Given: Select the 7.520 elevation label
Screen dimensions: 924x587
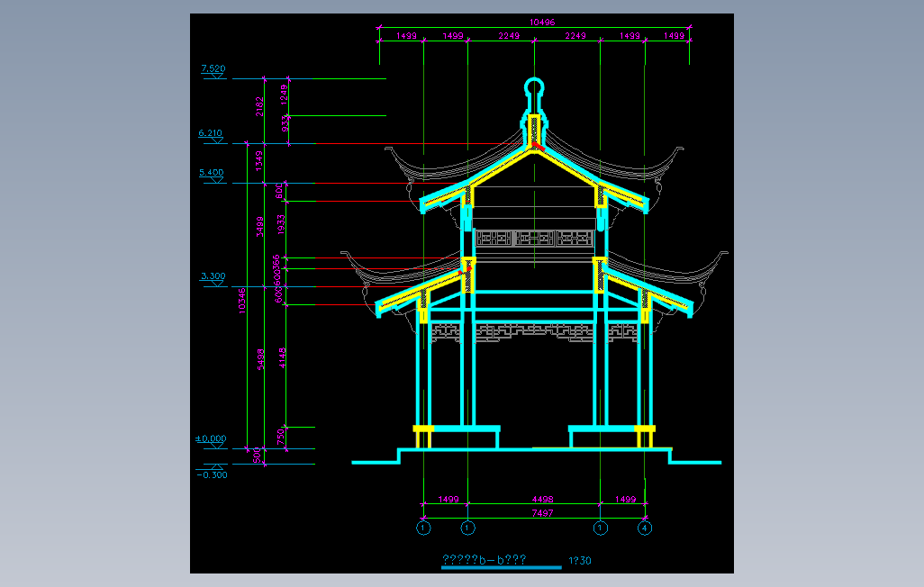Looking at the screenshot, I should click(213, 68).
